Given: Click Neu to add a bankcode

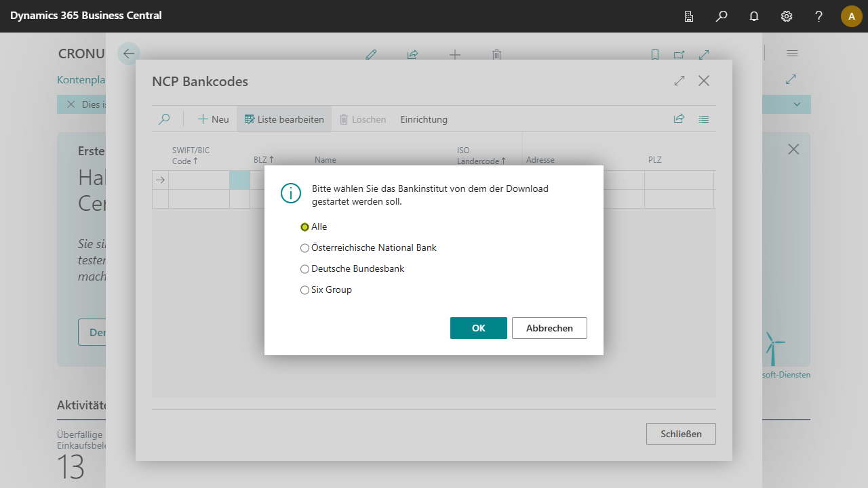Looking at the screenshot, I should [x=213, y=119].
